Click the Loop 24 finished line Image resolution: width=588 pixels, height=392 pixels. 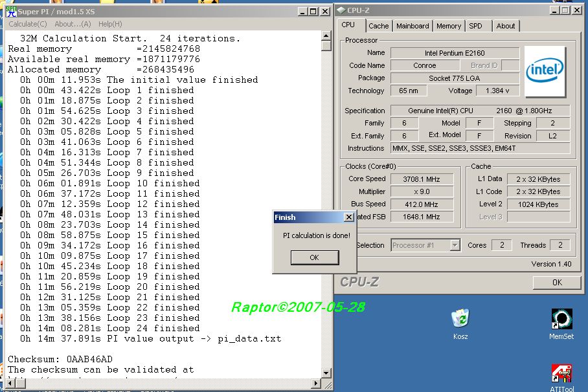(110, 329)
